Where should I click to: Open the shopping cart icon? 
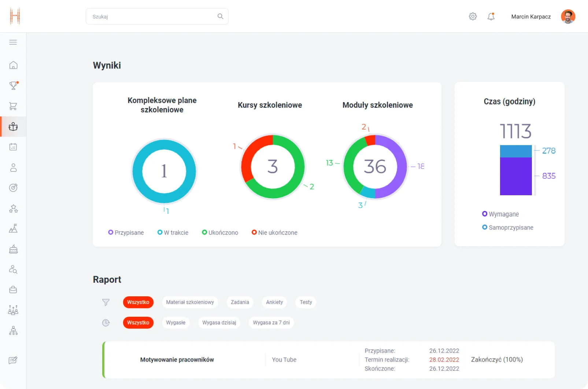[13, 106]
